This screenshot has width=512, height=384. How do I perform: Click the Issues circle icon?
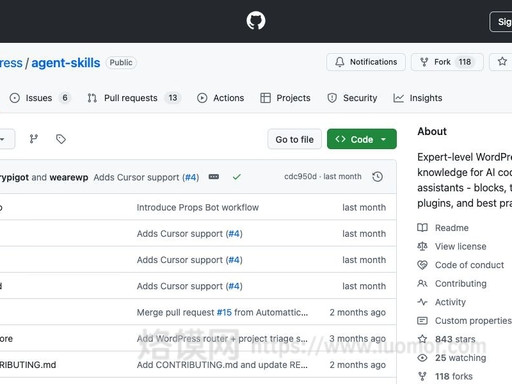15,98
